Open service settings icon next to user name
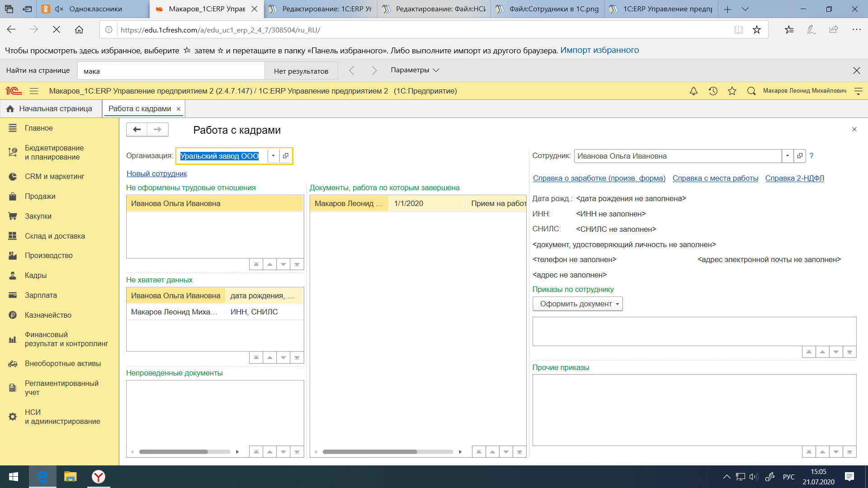868x488 pixels. coord(858,91)
